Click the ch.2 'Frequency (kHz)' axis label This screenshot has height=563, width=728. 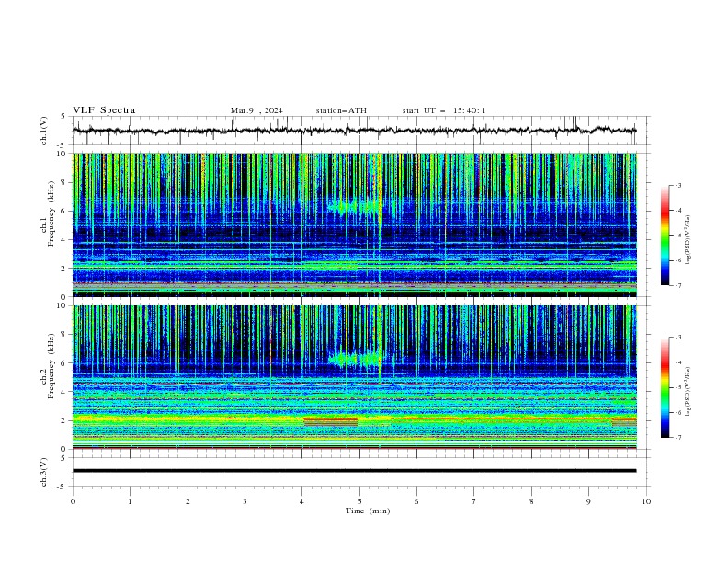51,365
